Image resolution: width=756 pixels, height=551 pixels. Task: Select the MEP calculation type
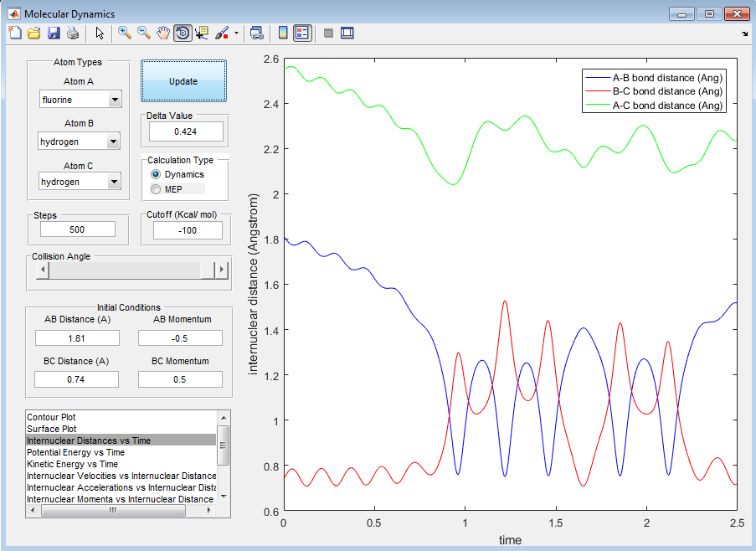click(156, 189)
